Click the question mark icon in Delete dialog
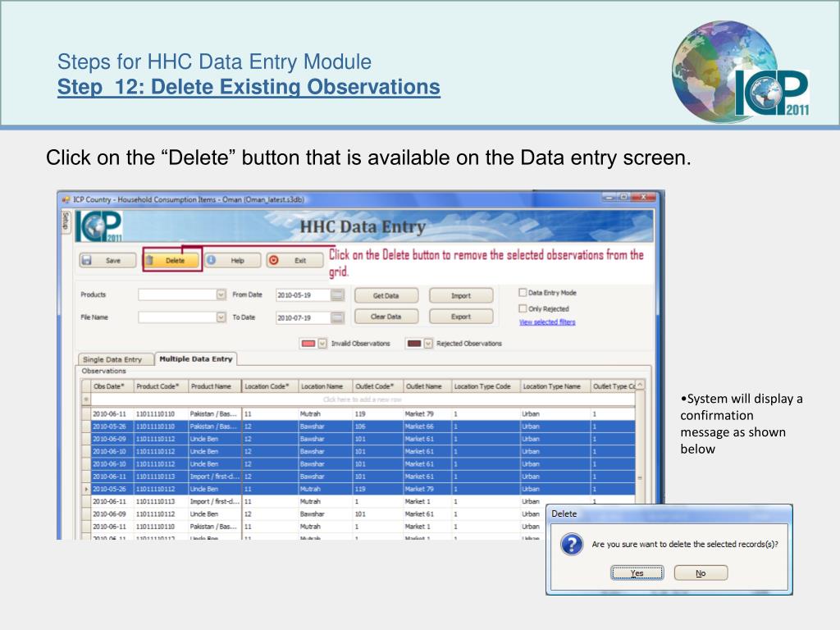This screenshot has width=840, height=630. (x=571, y=544)
